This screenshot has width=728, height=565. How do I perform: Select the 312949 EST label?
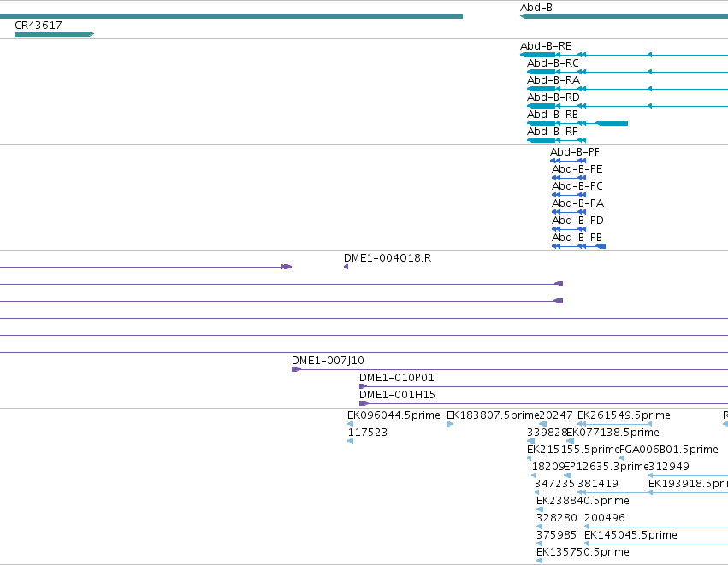point(669,467)
